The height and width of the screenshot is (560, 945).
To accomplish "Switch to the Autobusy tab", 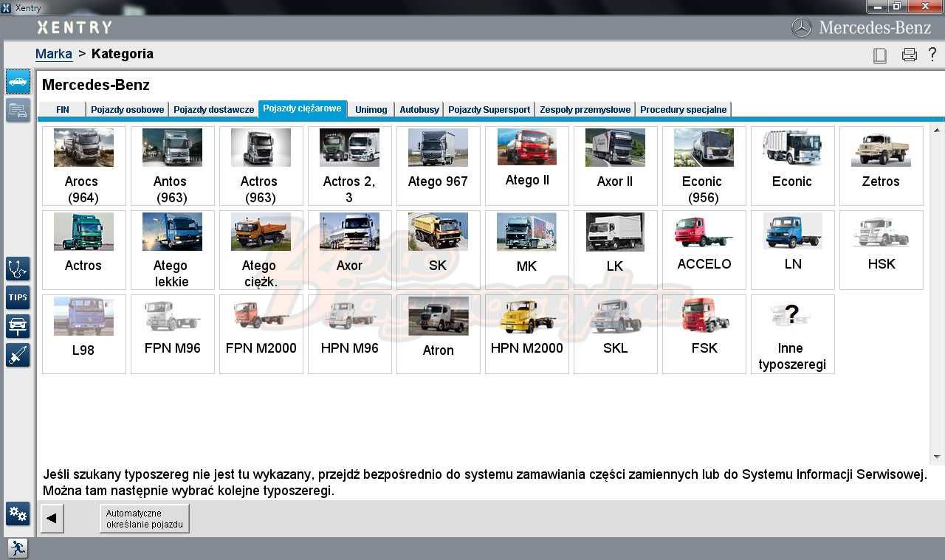I will (419, 109).
